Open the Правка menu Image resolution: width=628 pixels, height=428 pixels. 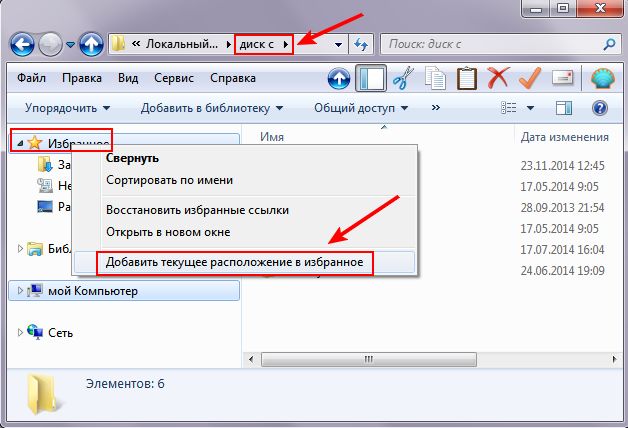tap(82, 78)
